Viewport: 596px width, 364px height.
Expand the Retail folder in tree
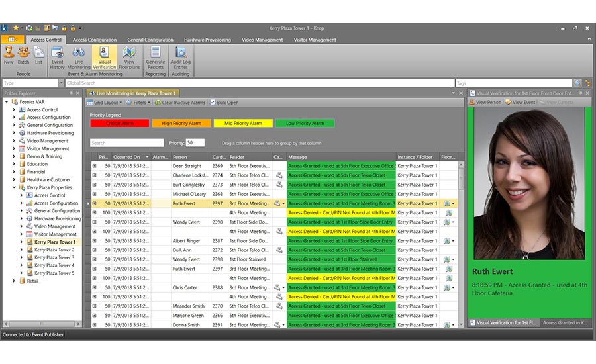[14, 281]
